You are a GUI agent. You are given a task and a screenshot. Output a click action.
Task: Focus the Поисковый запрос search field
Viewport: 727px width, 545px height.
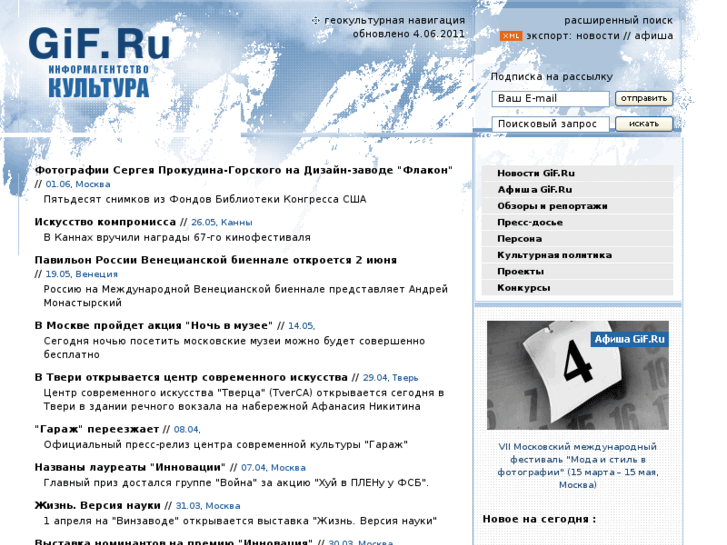(x=550, y=124)
